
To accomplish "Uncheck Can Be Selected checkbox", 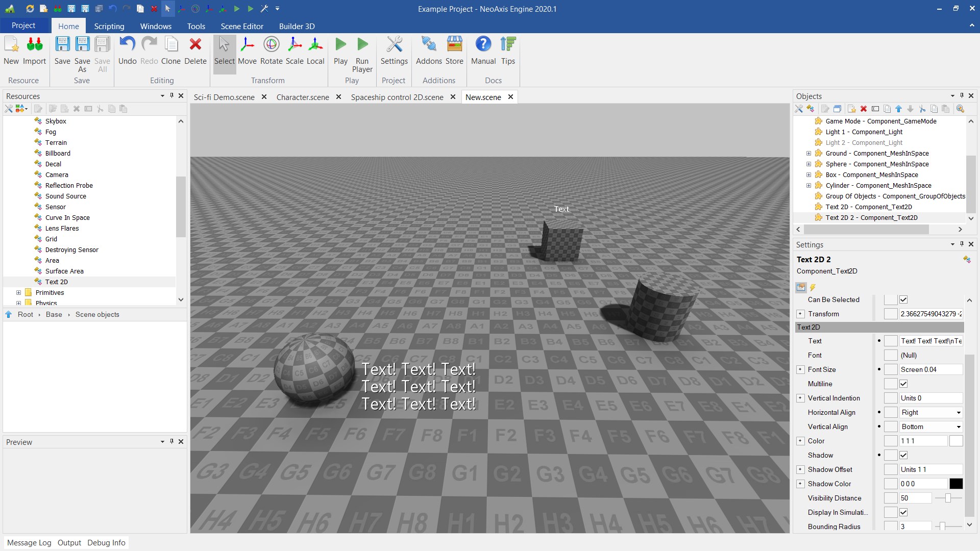I will coord(903,299).
